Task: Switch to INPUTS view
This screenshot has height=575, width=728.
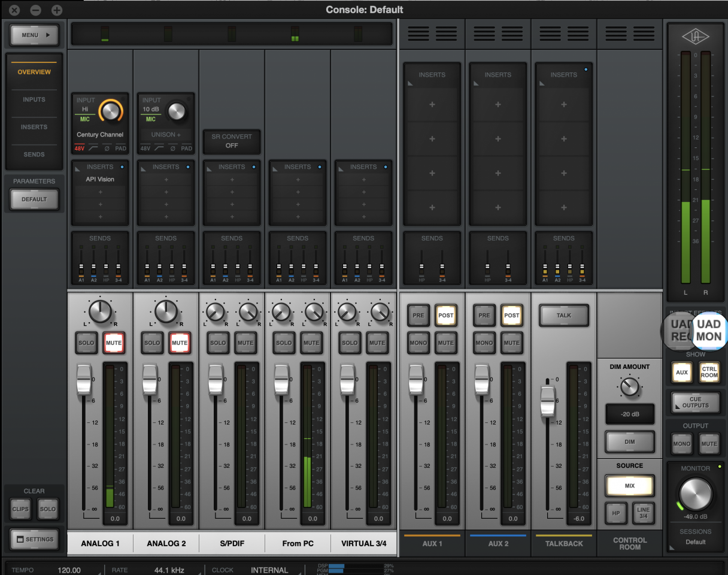Action: [x=34, y=99]
